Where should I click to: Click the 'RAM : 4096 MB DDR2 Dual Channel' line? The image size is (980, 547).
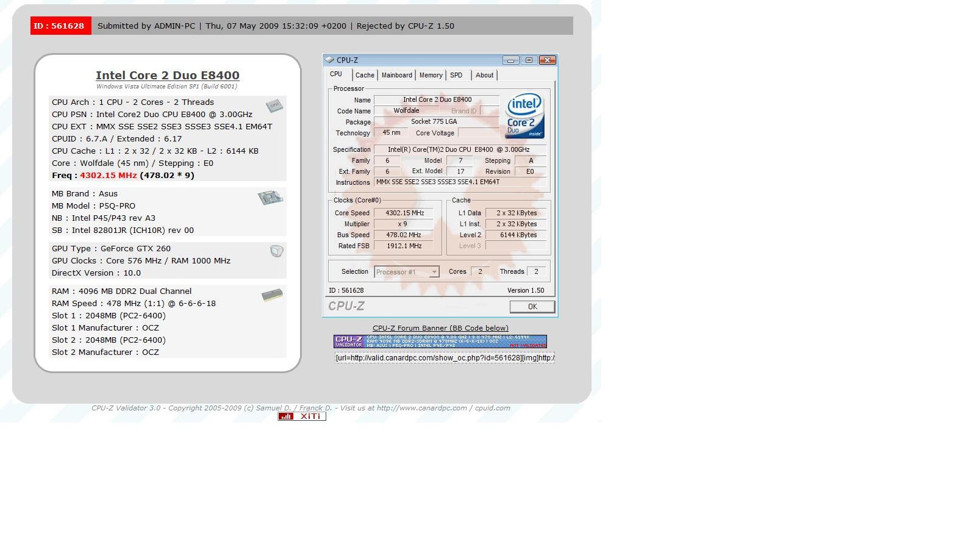tap(122, 291)
